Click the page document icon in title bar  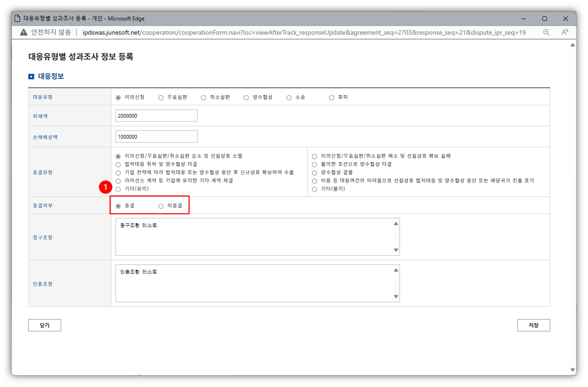coord(17,18)
